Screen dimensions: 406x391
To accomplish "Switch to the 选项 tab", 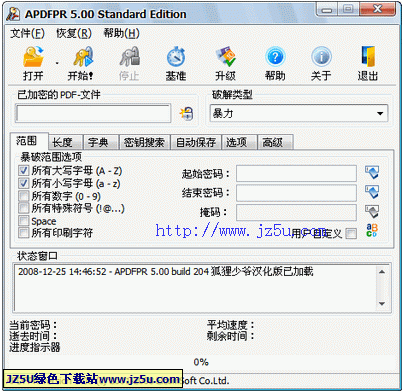I will coord(239,143).
